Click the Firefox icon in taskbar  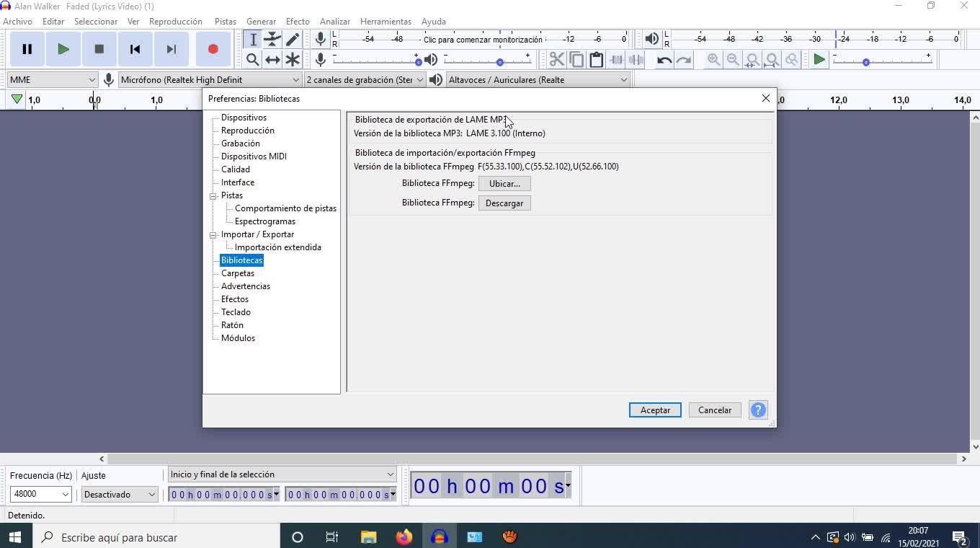pyautogui.click(x=404, y=537)
